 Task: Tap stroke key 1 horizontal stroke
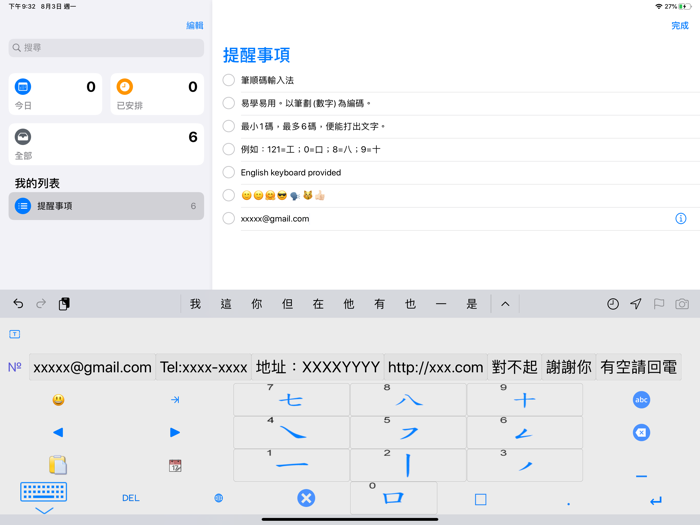click(291, 465)
